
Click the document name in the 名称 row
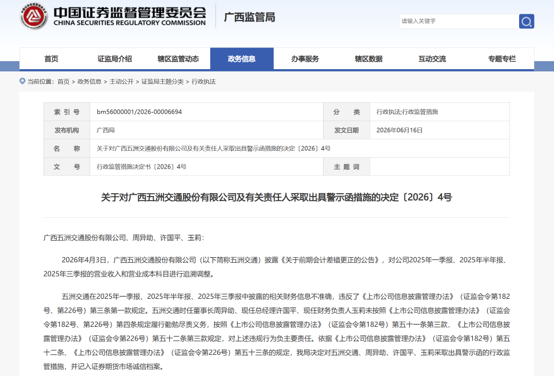point(213,148)
